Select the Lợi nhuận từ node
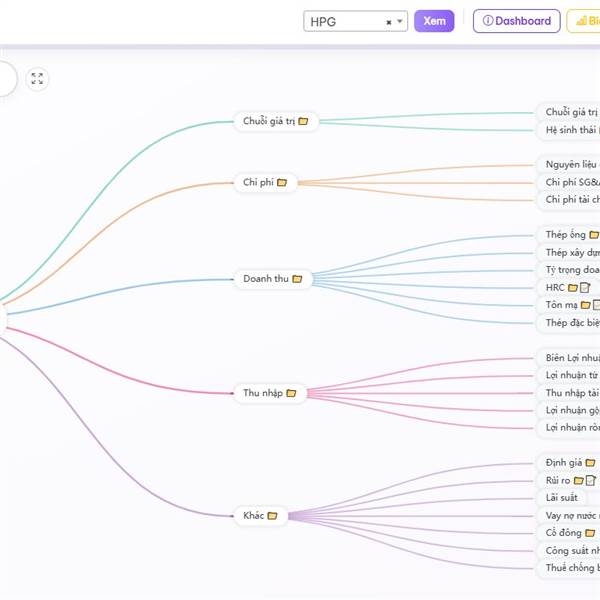The width and height of the screenshot is (600, 600). 568,375
